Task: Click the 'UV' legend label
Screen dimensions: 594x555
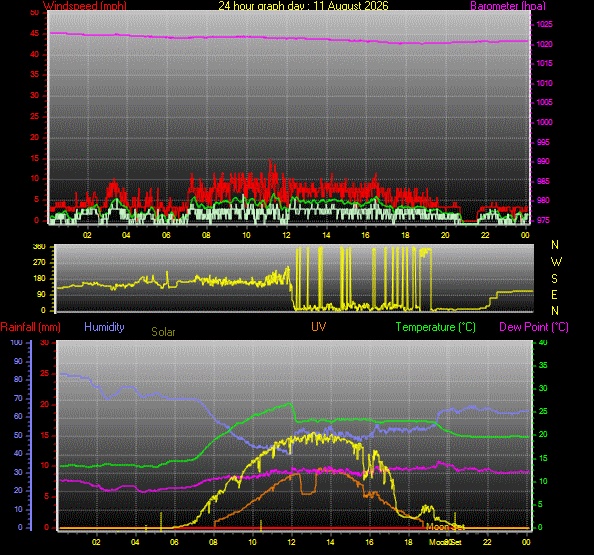Action: pos(319,327)
